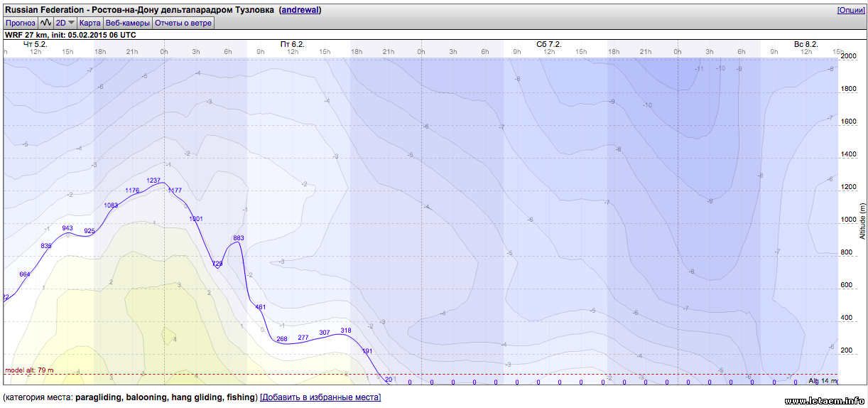Click the model alt: 79 m label
This screenshot has height=408, width=868.
(29, 370)
